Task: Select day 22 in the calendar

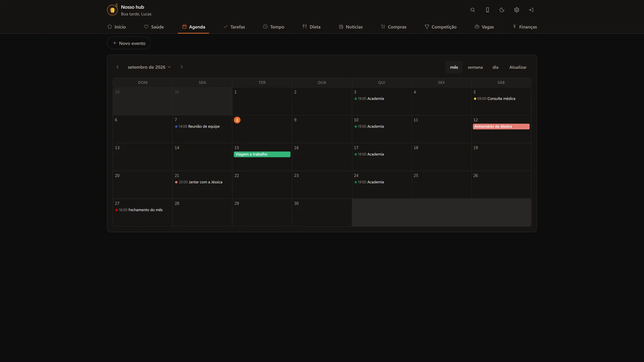Action: coord(262,185)
